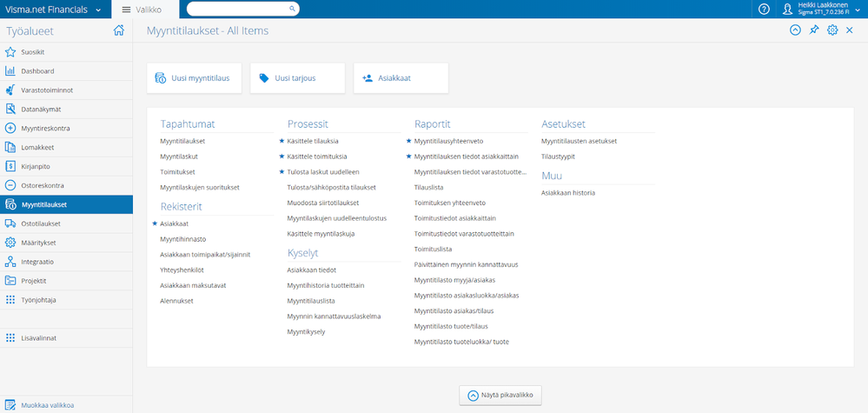Toggle favorite star for Käsittele tilauksia
This screenshot has width=868, height=413.
282,141
